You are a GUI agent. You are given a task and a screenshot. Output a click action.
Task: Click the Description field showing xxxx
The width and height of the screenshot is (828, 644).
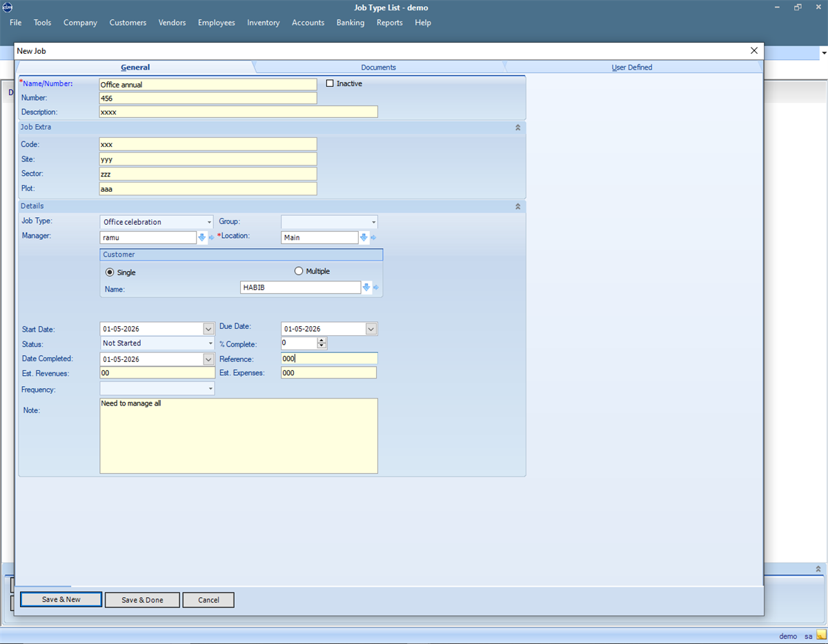pyautogui.click(x=239, y=112)
